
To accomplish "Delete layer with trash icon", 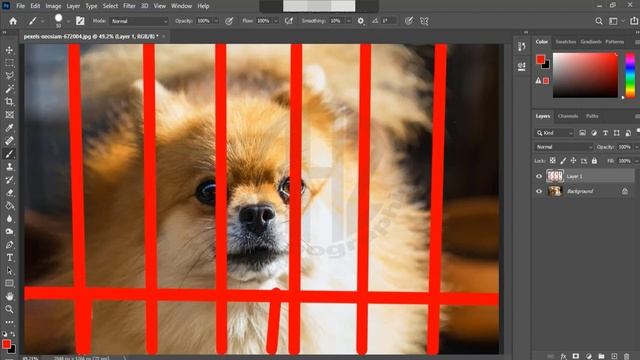I will tap(627, 356).
